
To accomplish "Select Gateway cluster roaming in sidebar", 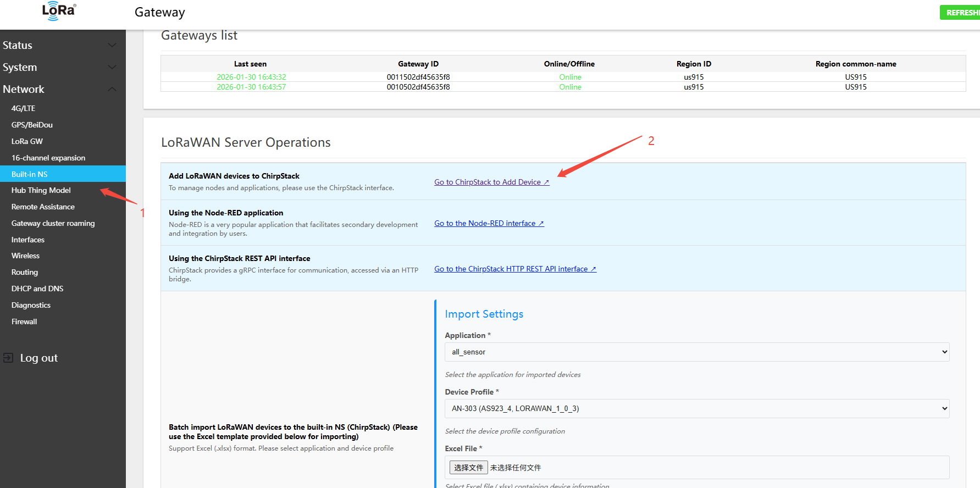I will pos(53,223).
